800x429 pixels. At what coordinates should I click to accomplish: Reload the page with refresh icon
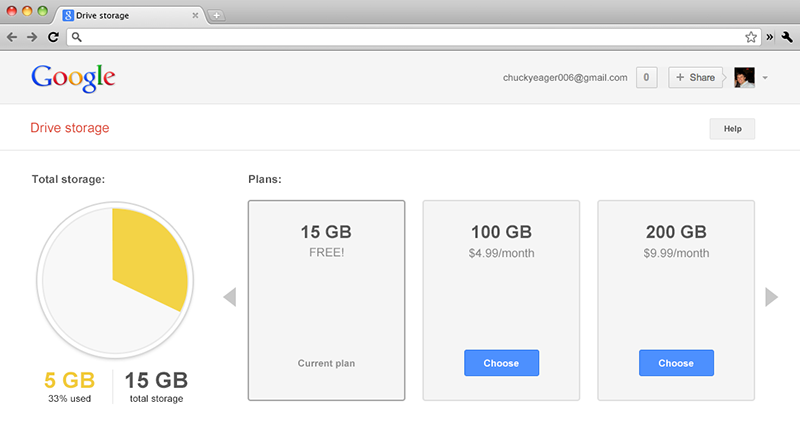53,37
